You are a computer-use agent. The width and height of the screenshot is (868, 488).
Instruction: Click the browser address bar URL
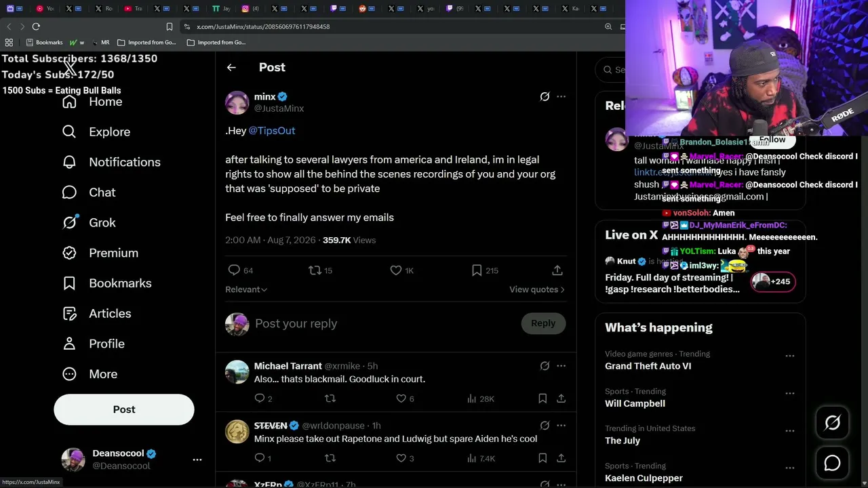click(263, 26)
